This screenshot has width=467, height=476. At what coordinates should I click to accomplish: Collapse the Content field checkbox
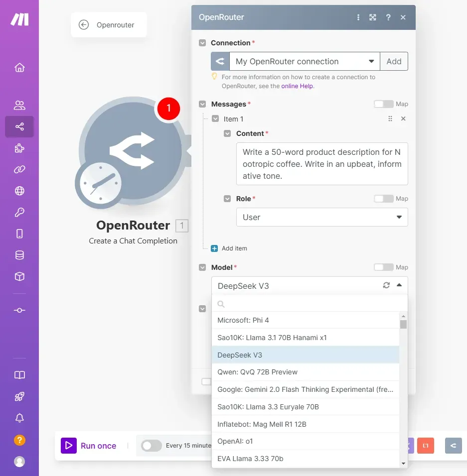click(x=227, y=133)
